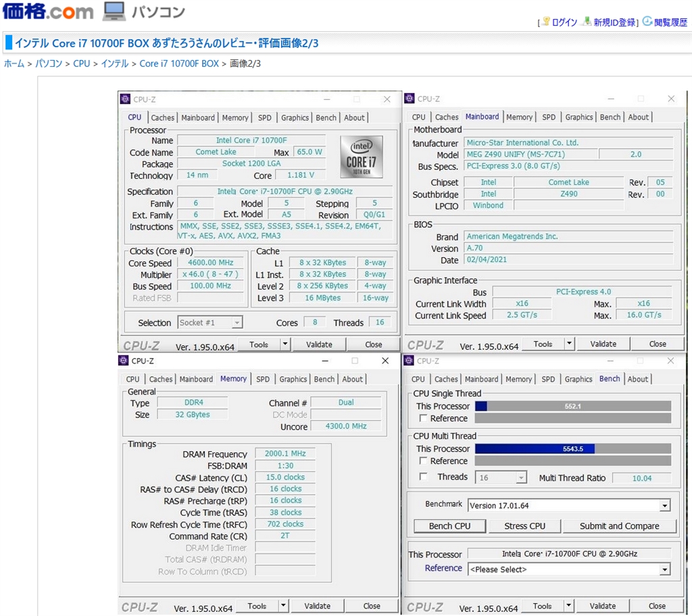Select SPD tab in Memory window
The height and width of the screenshot is (616, 692).
[263, 379]
